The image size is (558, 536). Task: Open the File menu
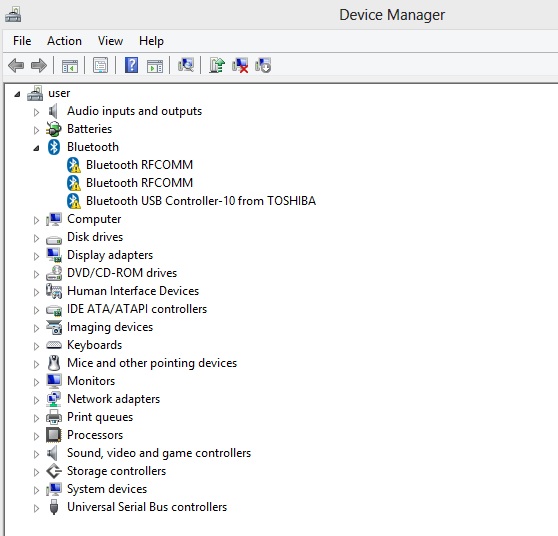(22, 41)
